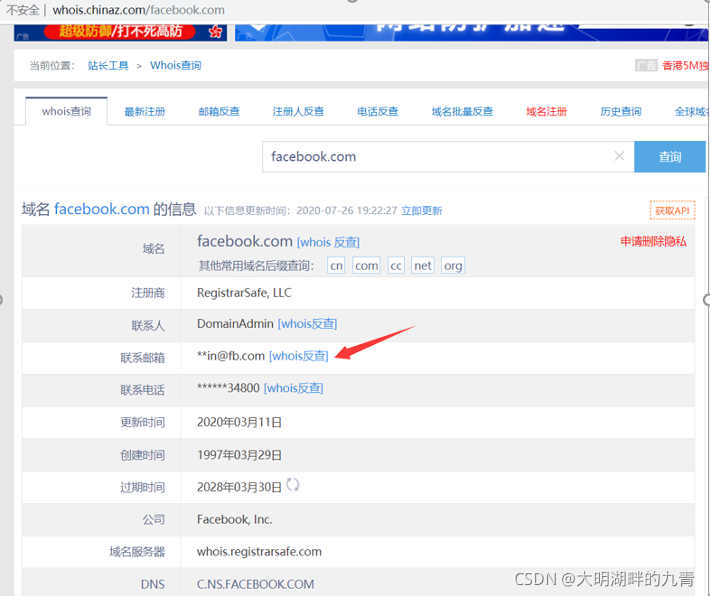This screenshot has height=596, width=710.
Task: Open 域名批量反查 tab
Action: tap(462, 111)
